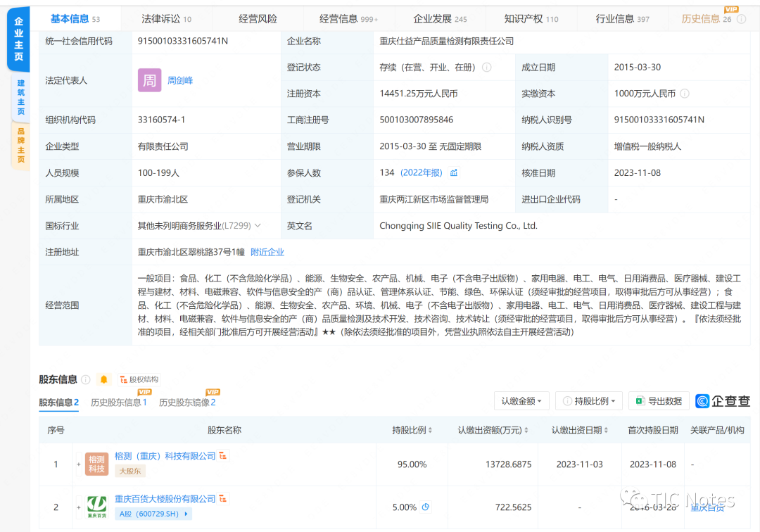Open 重庆百货 related product link
This screenshot has width=760, height=532.
pyautogui.click(x=707, y=508)
